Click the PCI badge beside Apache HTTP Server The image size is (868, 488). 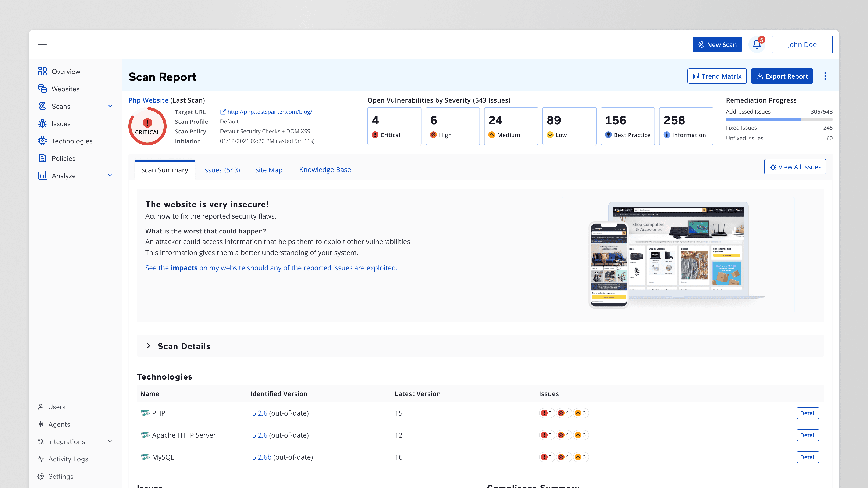pyautogui.click(x=145, y=435)
